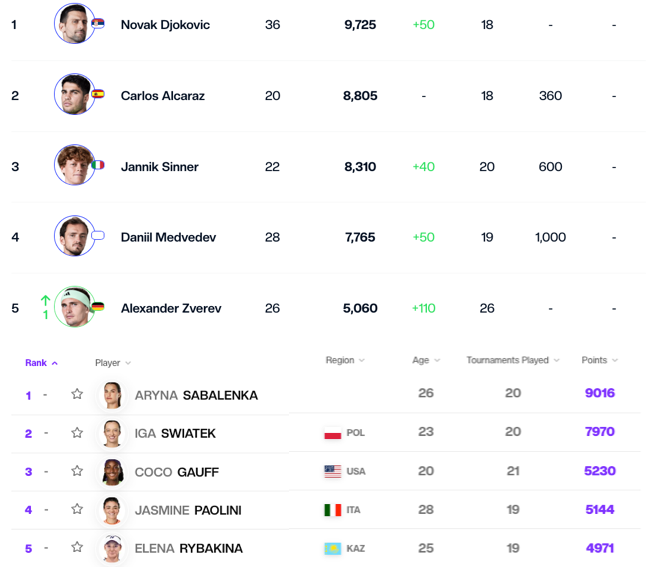Viewport: 656px width, 568px height.
Task: Open the Daniil Medvedev player link
Action: pos(168,238)
